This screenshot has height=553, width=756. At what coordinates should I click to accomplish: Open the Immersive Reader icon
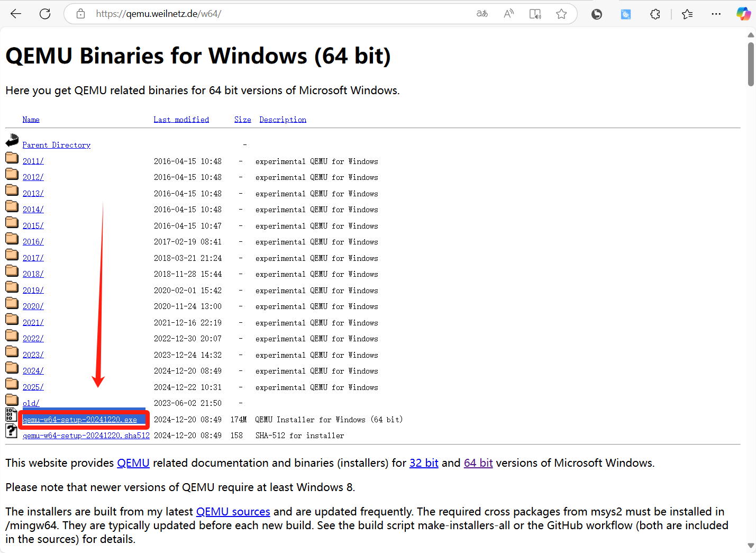coord(535,14)
